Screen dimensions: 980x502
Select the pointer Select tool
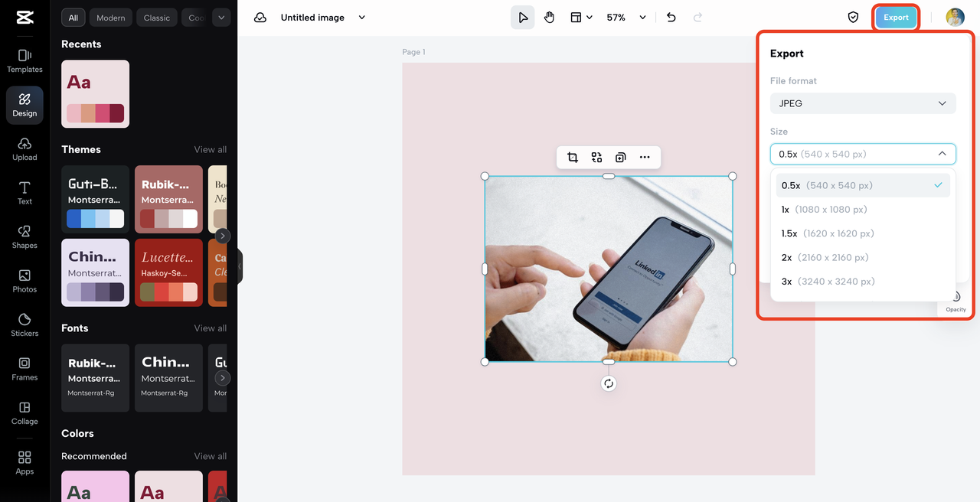click(523, 18)
